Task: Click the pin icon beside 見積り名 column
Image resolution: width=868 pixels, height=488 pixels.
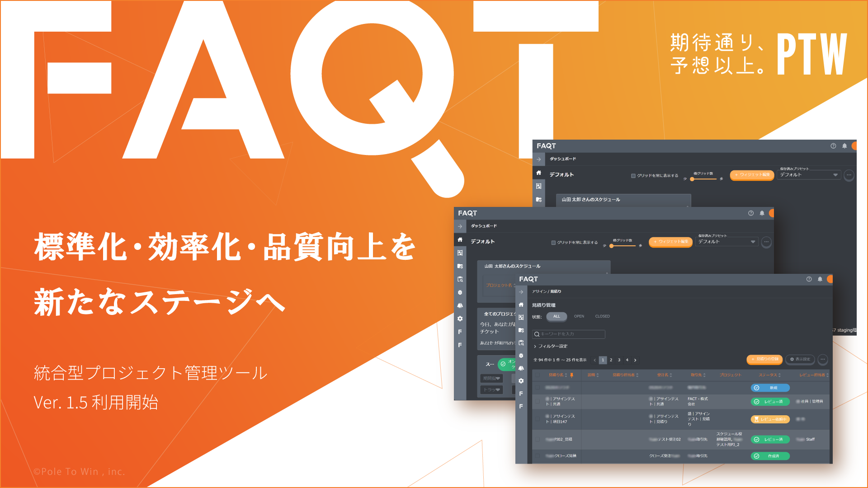Action: (572, 375)
